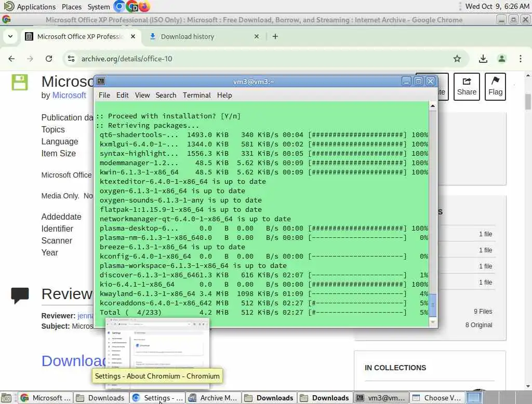Click the Reviews speech bubble icon
Image resolution: width=532 pixels, height=404 pixels.
[x=20, y=295]
